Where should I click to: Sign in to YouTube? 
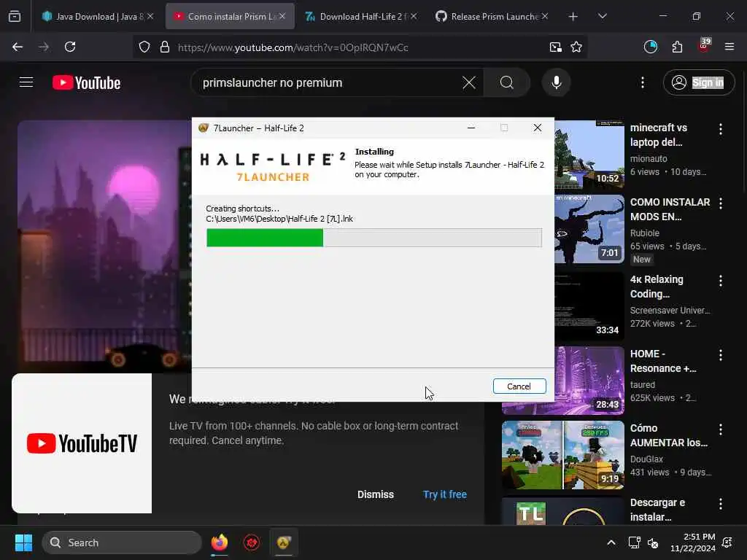coord(698,83)
